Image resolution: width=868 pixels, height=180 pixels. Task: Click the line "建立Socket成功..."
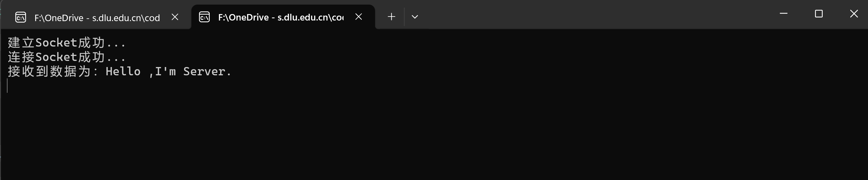67,43
